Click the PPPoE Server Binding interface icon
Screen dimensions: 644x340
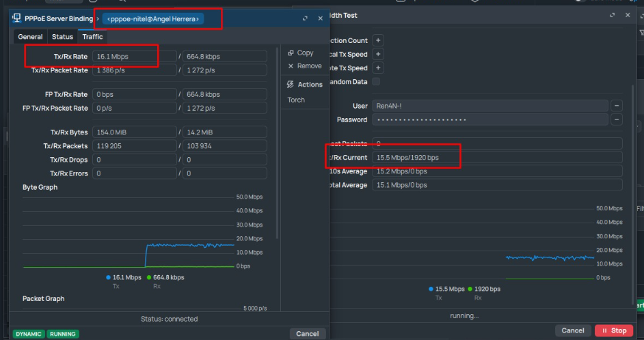16,18
